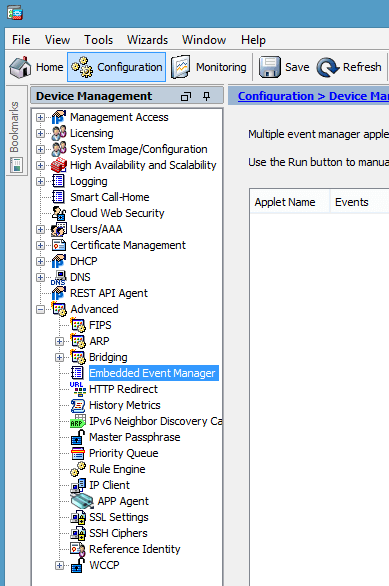Expand the DNS node
The width and height of the screenshot is (389, 586).
pyautogui.click(x=40, y=278)
